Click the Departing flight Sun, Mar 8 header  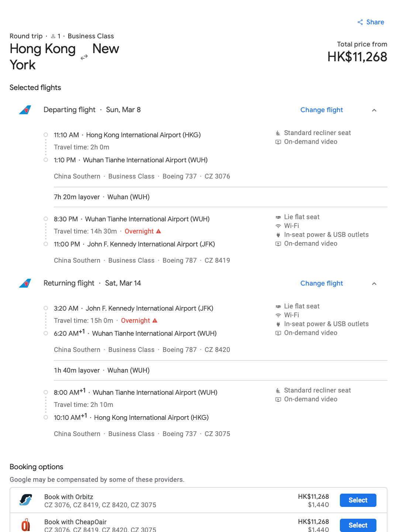92,110
